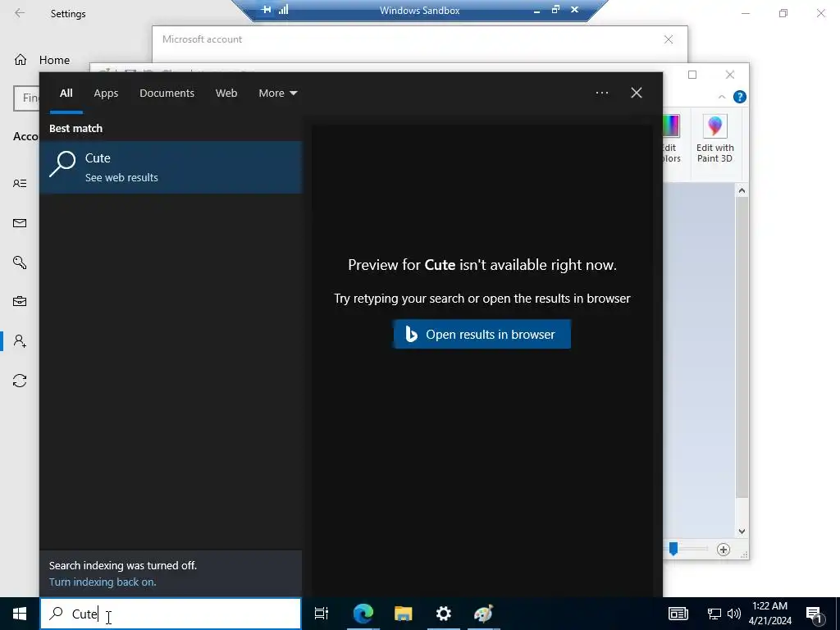Image resolution: width=840 pixels, height=630 pixels.
Task: Click Turn indexing back on link
Action: coord(103,582)
